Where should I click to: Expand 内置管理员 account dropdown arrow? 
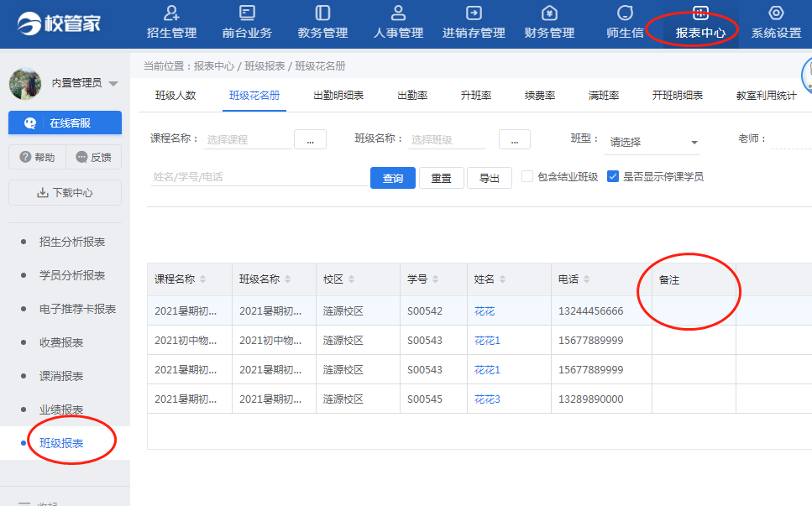(x=113, y=83)
